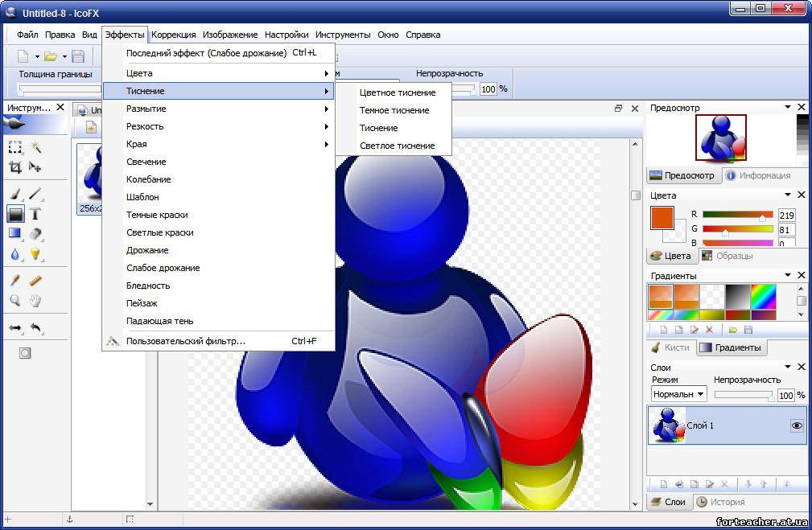Open Слои panel options arrow

click(x=788, y=367)
